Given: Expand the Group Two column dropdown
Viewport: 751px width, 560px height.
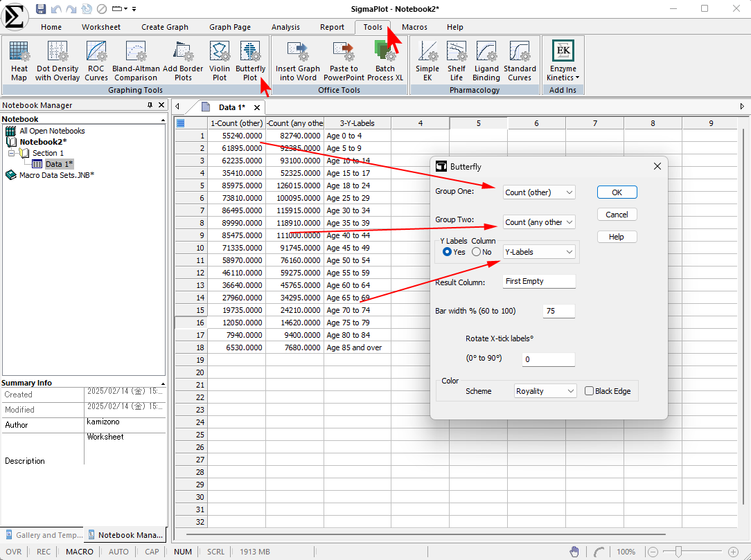Looking at the screenshot, I should click(539, 222).
